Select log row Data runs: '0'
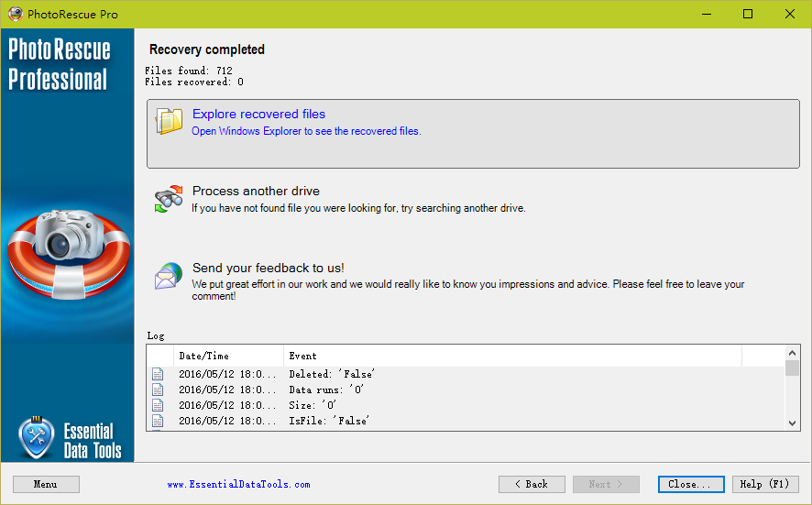 466,390
